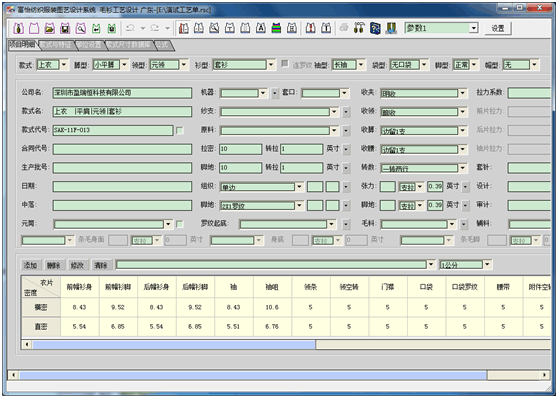Click the 设置 button

pos(498,28)
